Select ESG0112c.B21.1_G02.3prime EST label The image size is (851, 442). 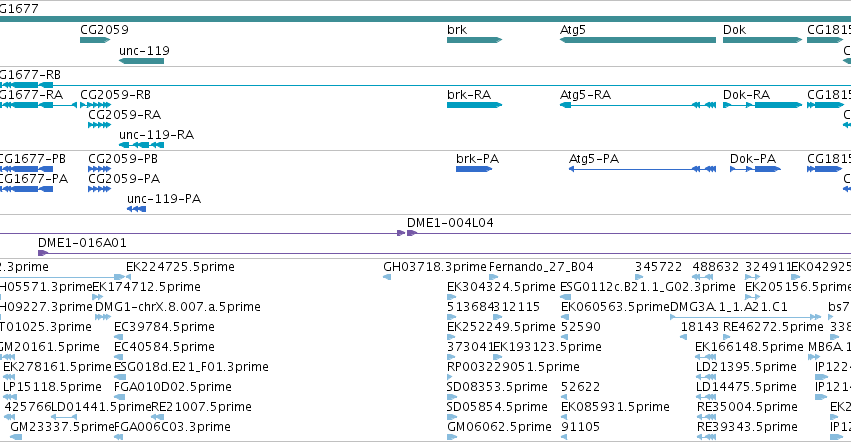[648, 287]
